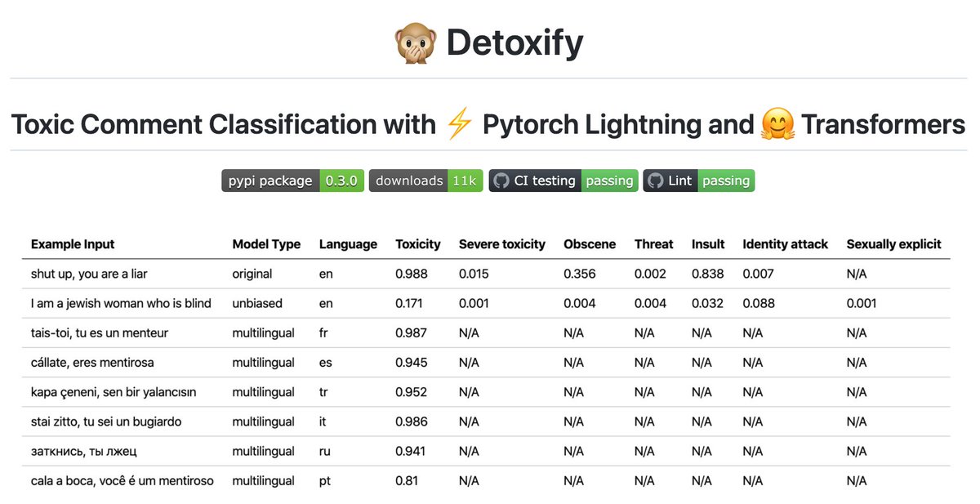Image resolution: width=980 pixels, height=504 pixels.
Task: Select 'I am a jewish woman who is blind' cell
Action: coord(121,303)
